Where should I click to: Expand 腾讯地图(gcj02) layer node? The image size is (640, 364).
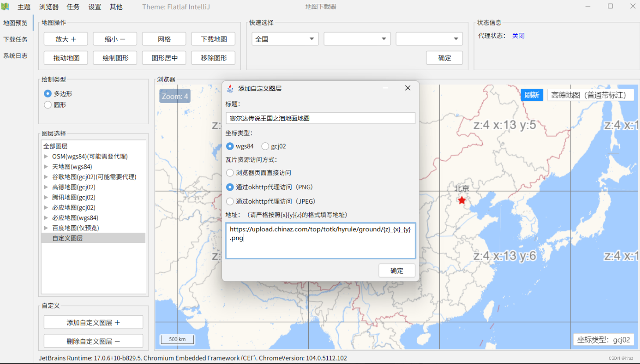tap(46, 197)
